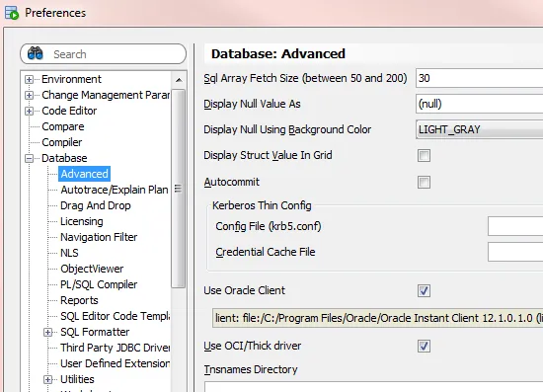This screenshot has height=392, width=543.
Task: Open ObjectViewer preferences
Action: click(x=92, y=269)
